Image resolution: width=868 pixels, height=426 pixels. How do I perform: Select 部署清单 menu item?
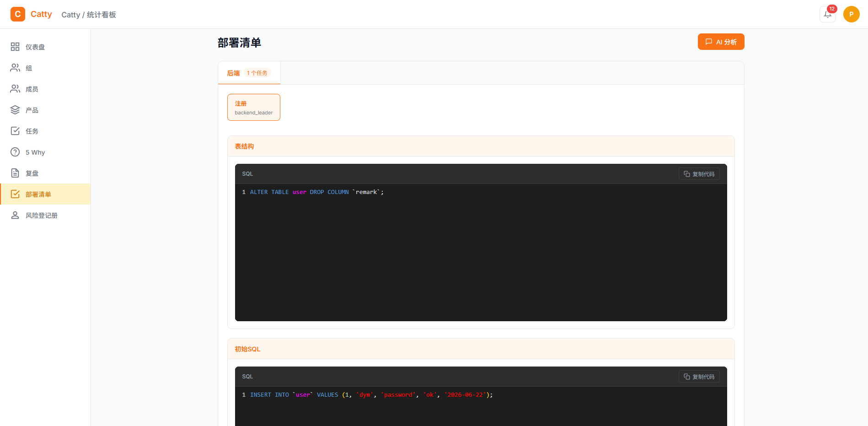tap(45, 194)
